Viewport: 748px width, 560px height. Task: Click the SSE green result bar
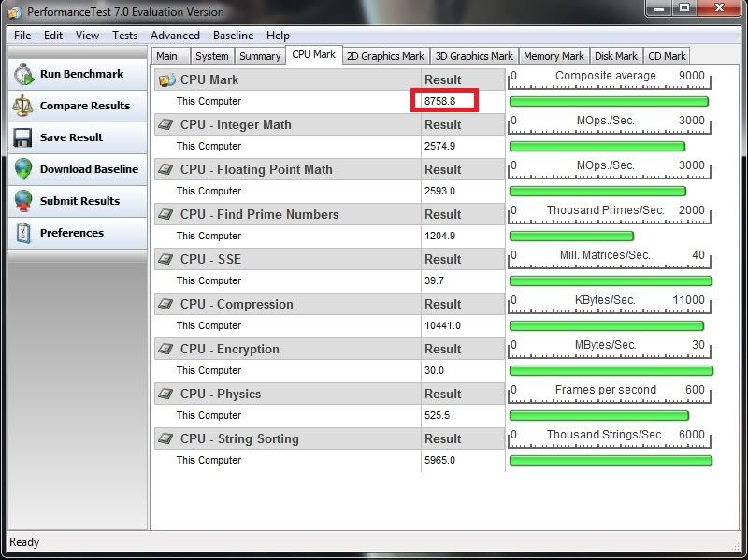[611, 280]
